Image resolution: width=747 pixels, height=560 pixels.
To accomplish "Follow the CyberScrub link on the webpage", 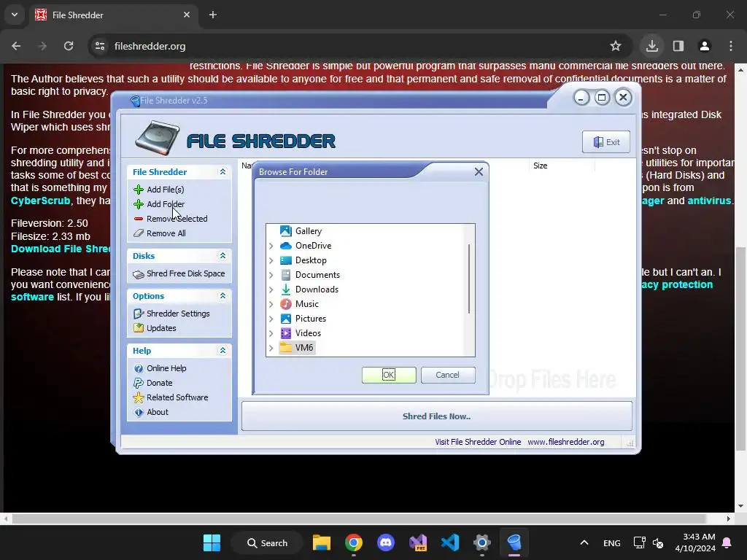I will tap(41, 201).
